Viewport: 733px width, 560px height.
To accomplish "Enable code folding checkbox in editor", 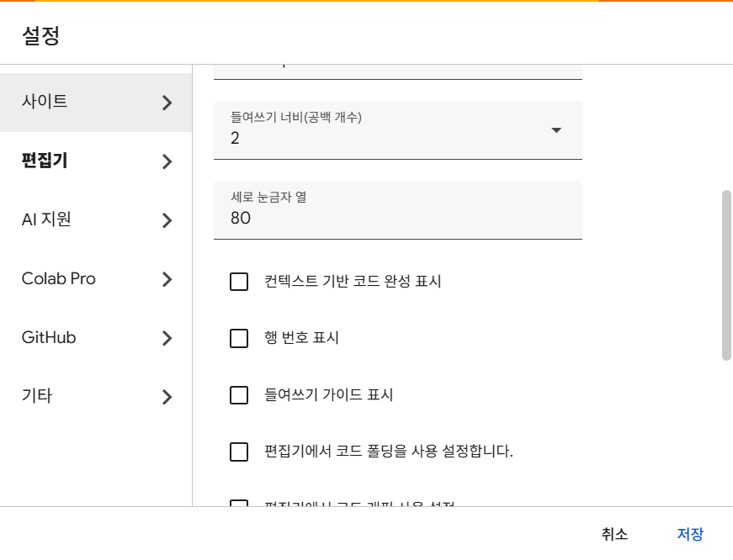I will pos(239,452).
